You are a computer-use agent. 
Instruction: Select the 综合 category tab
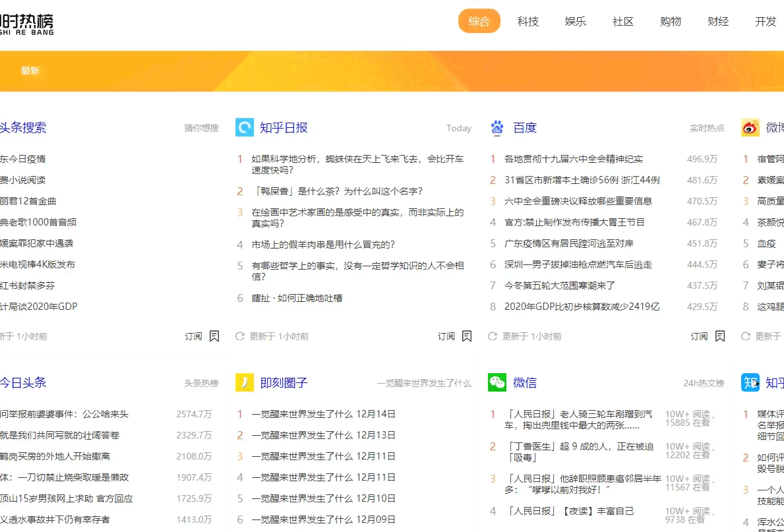[479, 21]
